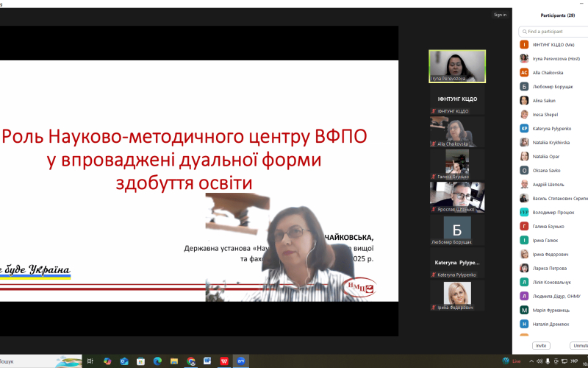Screen dimensions: 588x368
Task: Open Microsoft Store from the taskbar
Action: pyautogui.click(x=140, y=361)
